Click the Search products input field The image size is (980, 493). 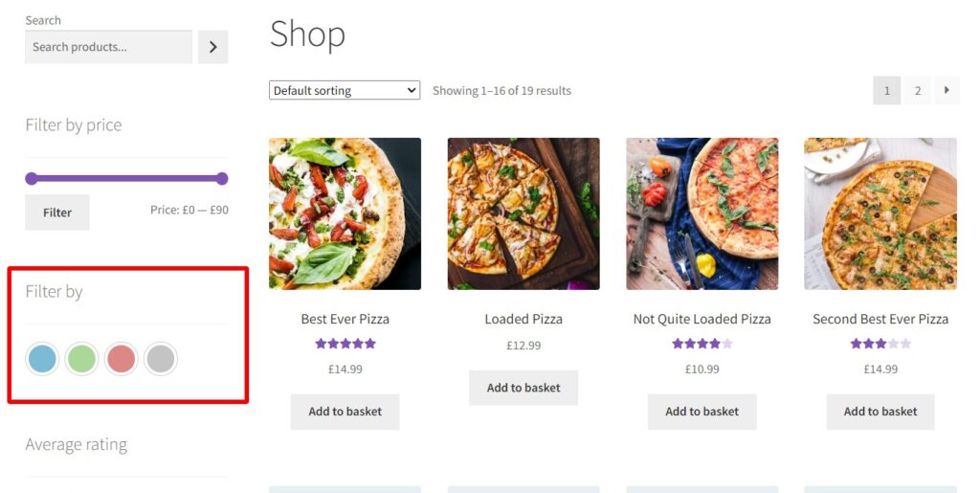click(x=108, y=47)
